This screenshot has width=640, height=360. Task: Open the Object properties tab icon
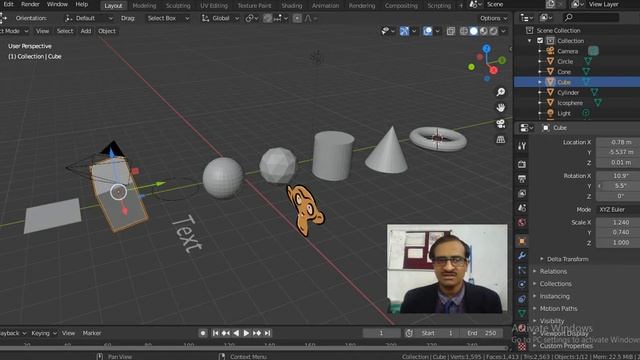(x=522, y=241)
